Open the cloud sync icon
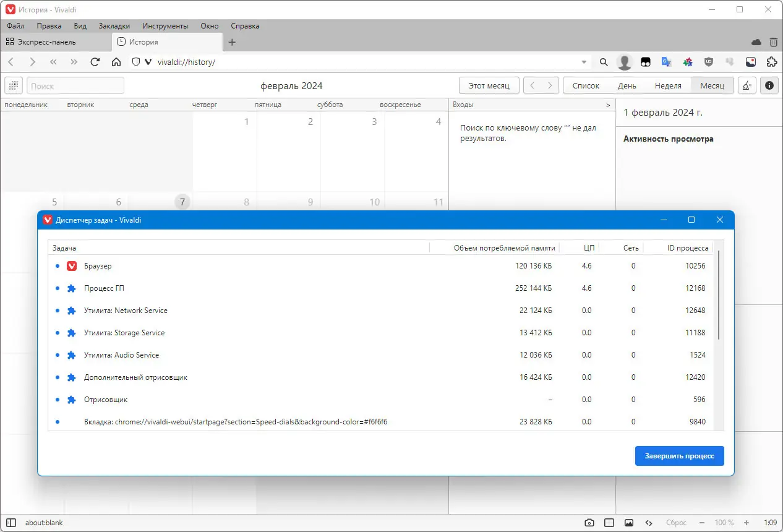The width and height of the screenshot is (783, 532). [x=756, y=42]
